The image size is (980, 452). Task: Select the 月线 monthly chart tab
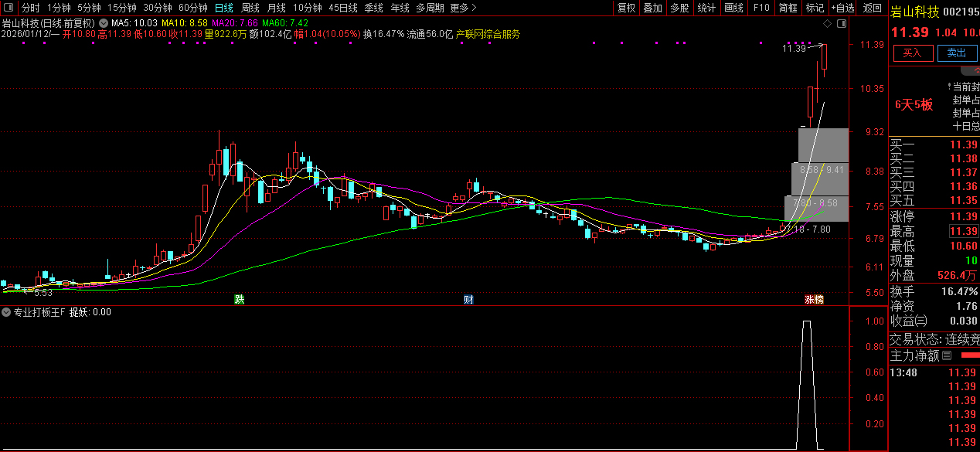point(276,8)
